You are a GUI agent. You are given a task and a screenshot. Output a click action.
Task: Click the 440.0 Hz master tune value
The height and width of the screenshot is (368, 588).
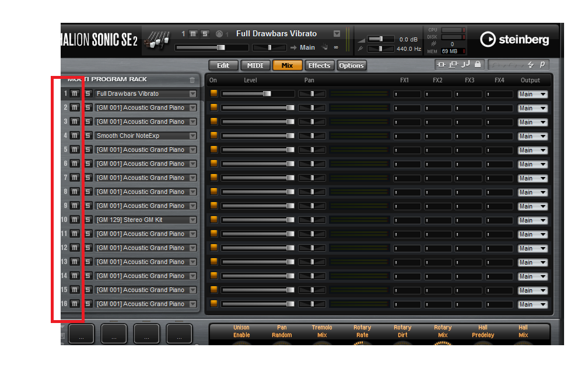click(409, 49)
